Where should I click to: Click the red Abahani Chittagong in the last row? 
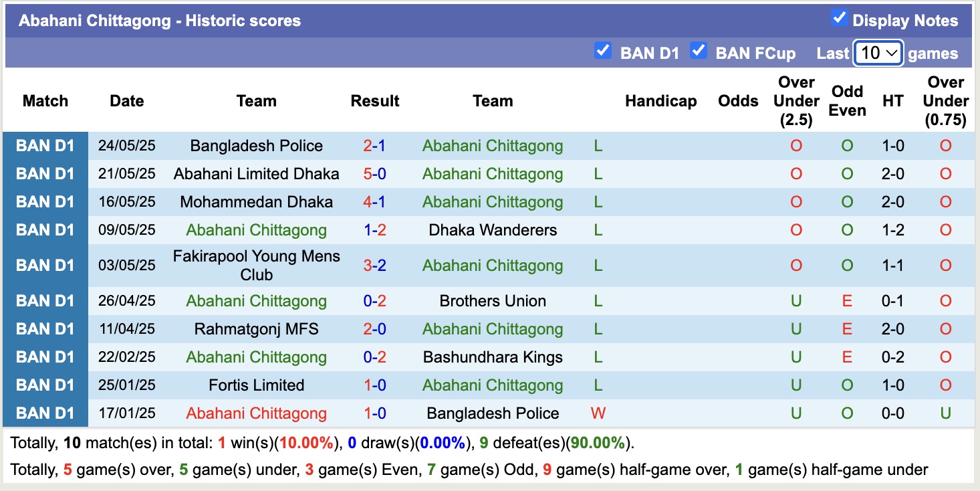256,413
